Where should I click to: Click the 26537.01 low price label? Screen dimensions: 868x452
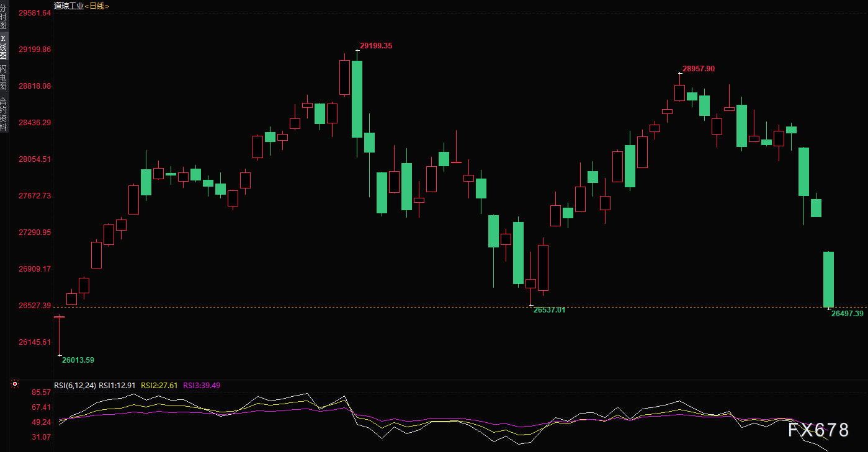pos(550,309)
